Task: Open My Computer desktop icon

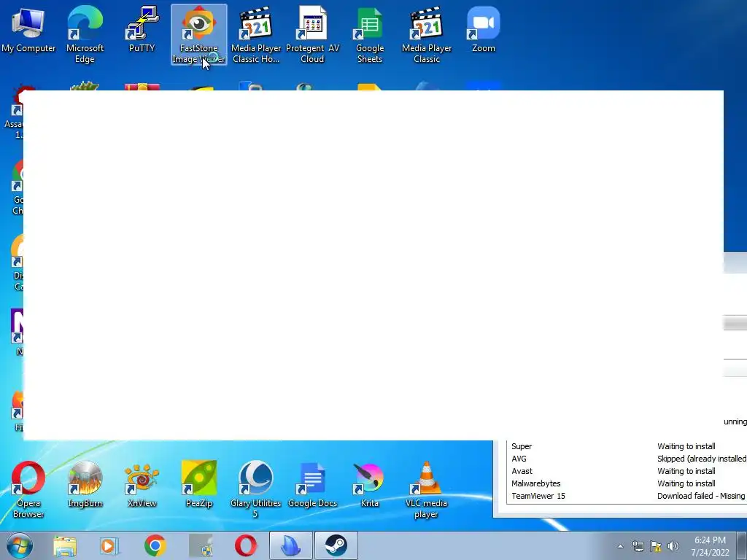Action: [x=28, y=31]
